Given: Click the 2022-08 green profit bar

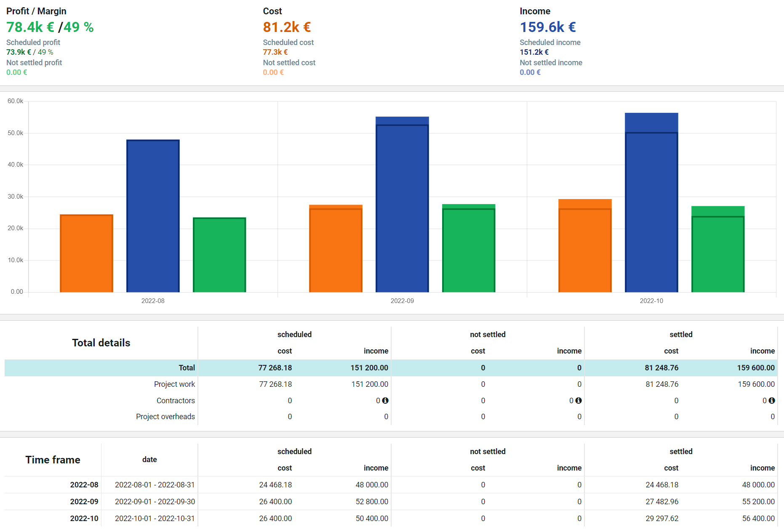Looking at the screenshot, I should (219, 255).
